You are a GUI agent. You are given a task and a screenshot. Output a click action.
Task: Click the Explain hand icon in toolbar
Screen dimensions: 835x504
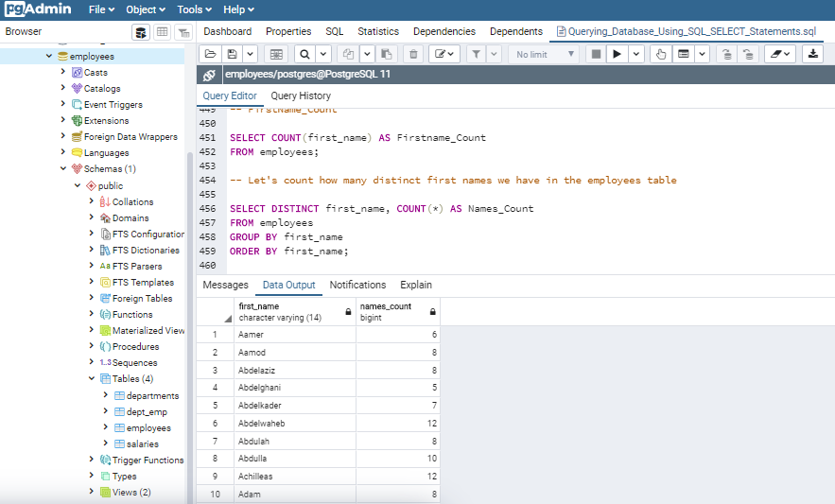point(661,54)
